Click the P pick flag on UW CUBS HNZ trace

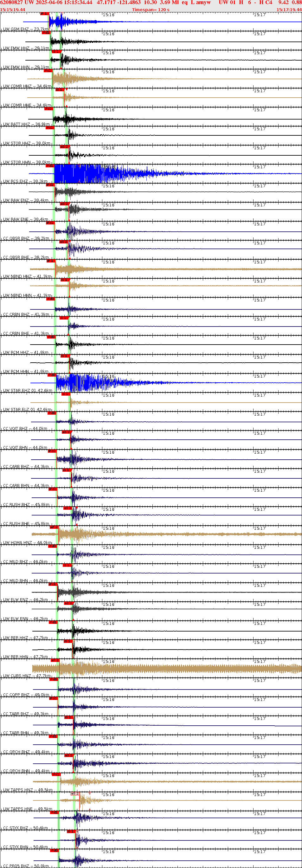[x=55, y=660]
